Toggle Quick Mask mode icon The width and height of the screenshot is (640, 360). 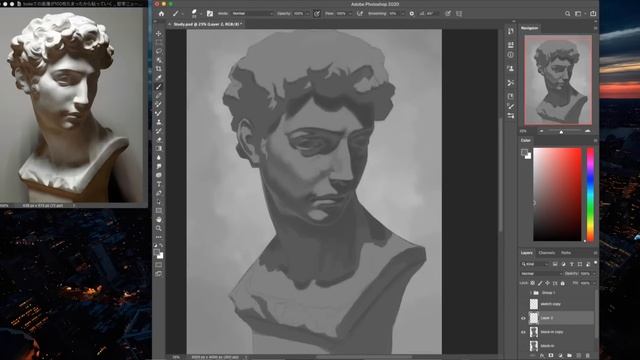159,265
